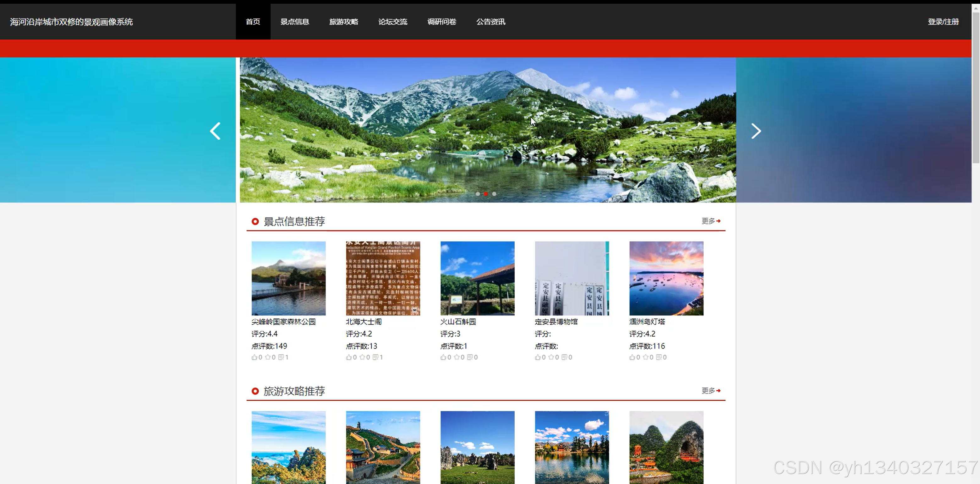Click star favorite icon under 定安县博物馆

[x=551, y=357]
